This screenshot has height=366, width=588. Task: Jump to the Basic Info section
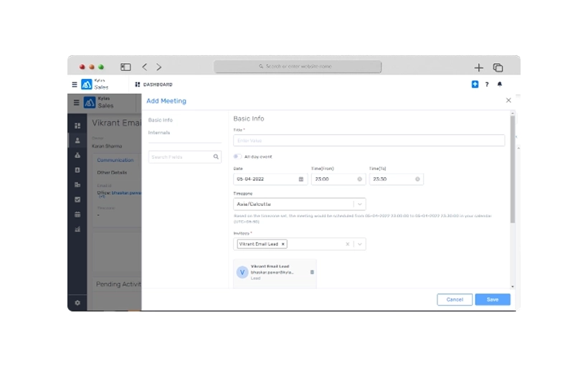(x=161, y=120)
